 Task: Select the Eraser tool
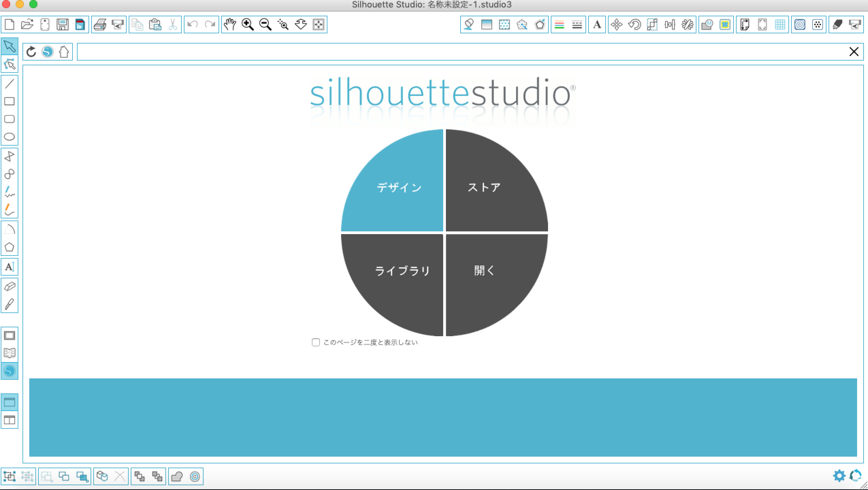click(x=10, y=287)
